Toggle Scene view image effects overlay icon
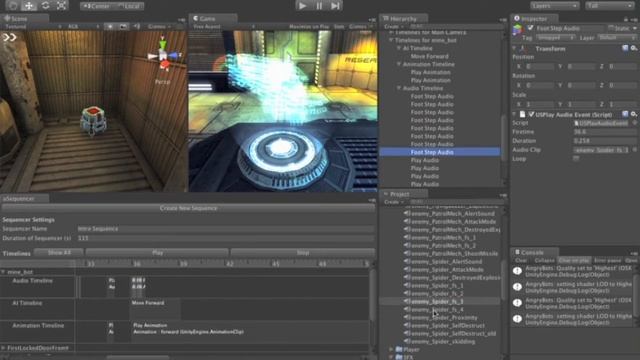The height and width of the screenshot is (360, 640). click(123, 27)
